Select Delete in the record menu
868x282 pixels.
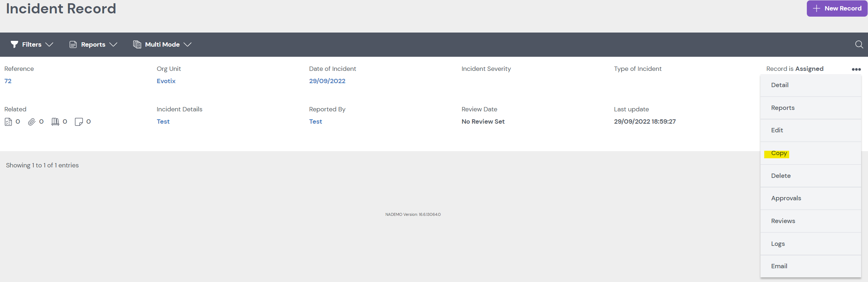(x=781, y=176)
